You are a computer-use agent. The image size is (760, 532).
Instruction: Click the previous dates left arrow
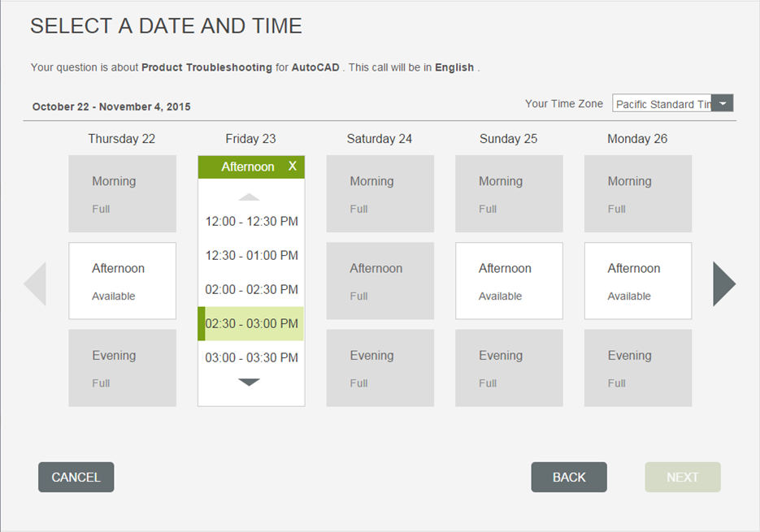click(x=36, y=283)
